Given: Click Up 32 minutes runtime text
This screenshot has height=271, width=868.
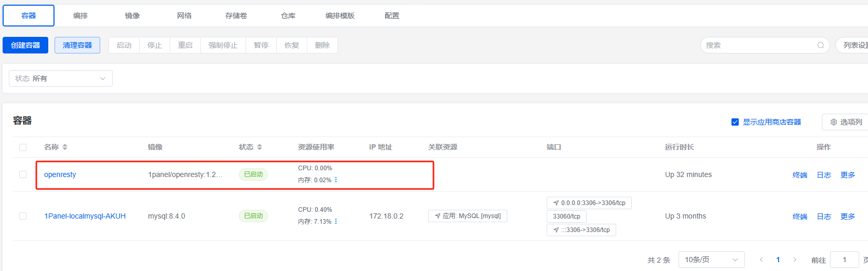Looking at the screenshot, I should (x=688, y=174).
